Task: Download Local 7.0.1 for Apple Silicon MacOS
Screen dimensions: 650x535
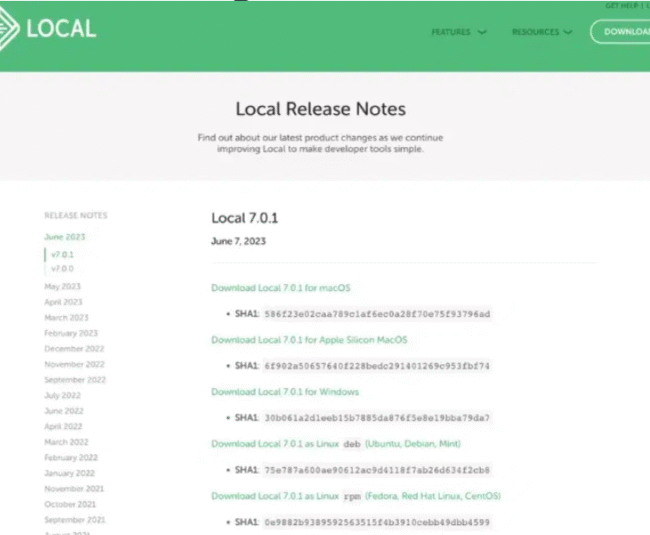Action: point(309,340)
